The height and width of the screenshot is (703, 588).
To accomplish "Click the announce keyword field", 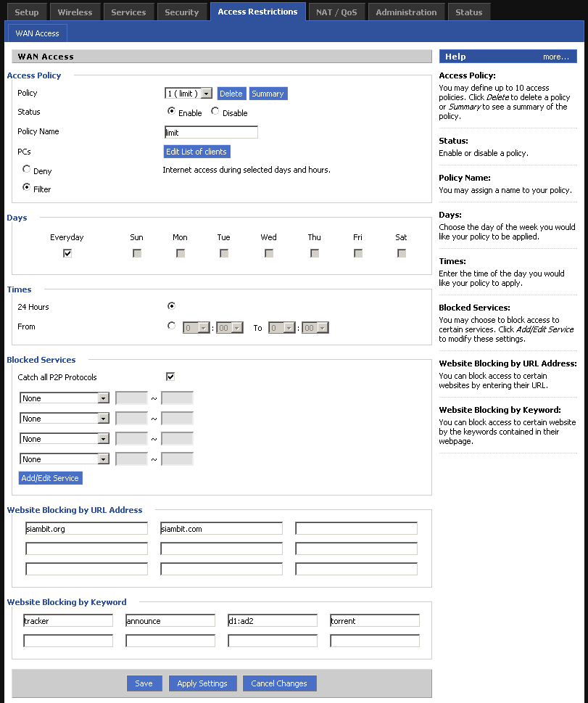I will [170, 620].
